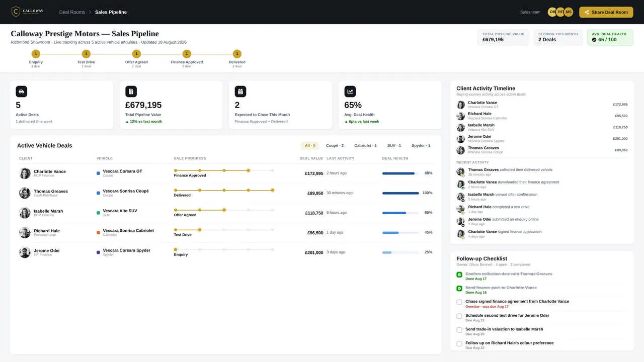
Task: Select the All · 5 filter tab
Action: click(x=310, y=146)
